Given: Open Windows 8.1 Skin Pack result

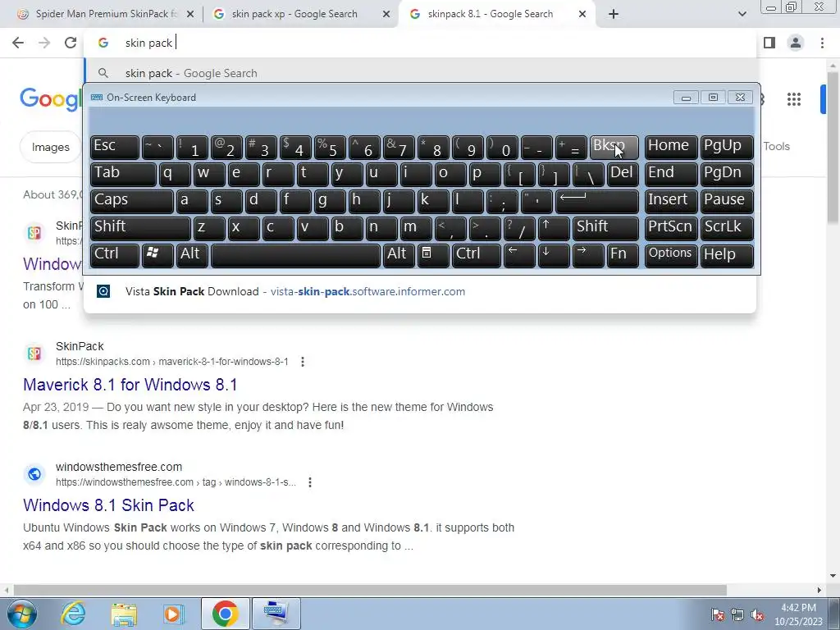Looking at the screenshot, I should click(x=109, y=505).
